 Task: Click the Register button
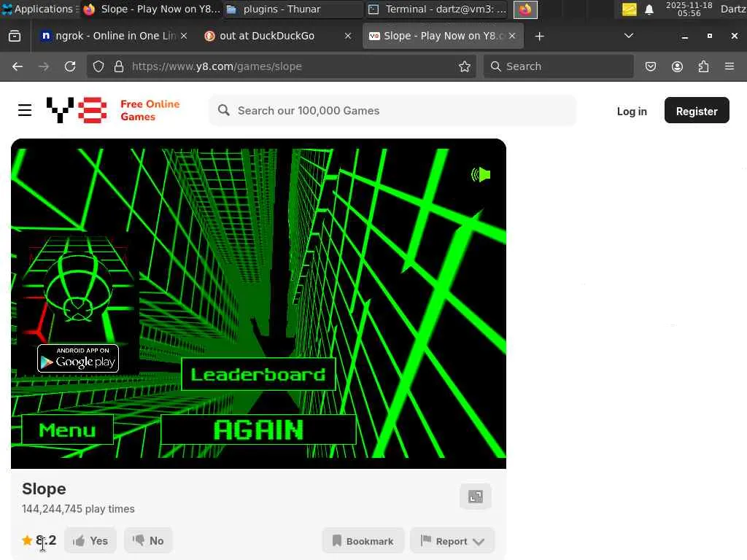[x=697, y=111]
